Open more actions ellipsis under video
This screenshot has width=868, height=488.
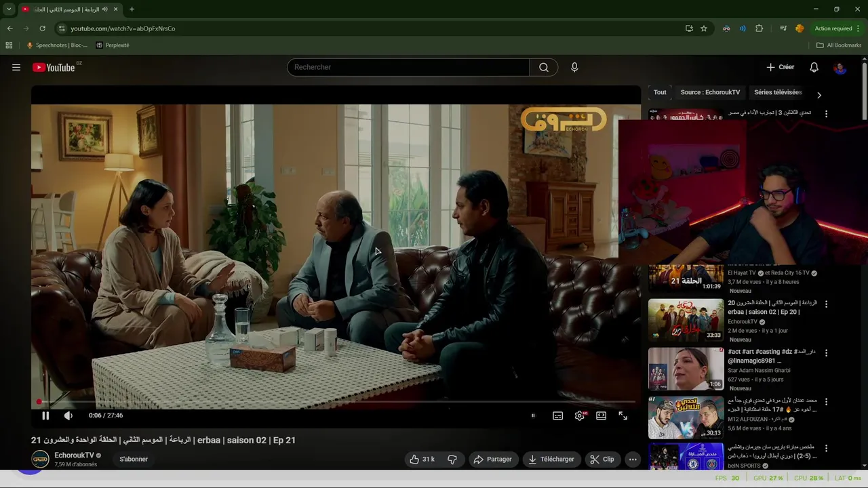[x=633, y=459]
